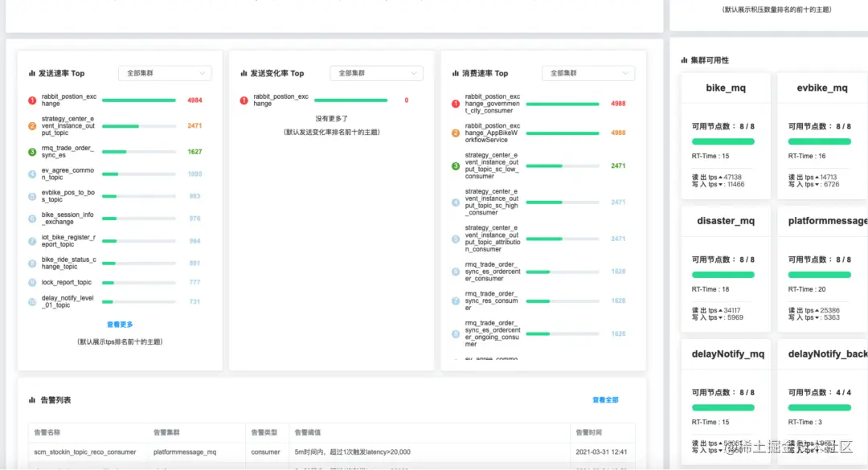Click rank 2 badge for rabbit_postion_exchange_AppBikeWorkflowService
Screen dimensions: 868x470
(x=456, y=133)
